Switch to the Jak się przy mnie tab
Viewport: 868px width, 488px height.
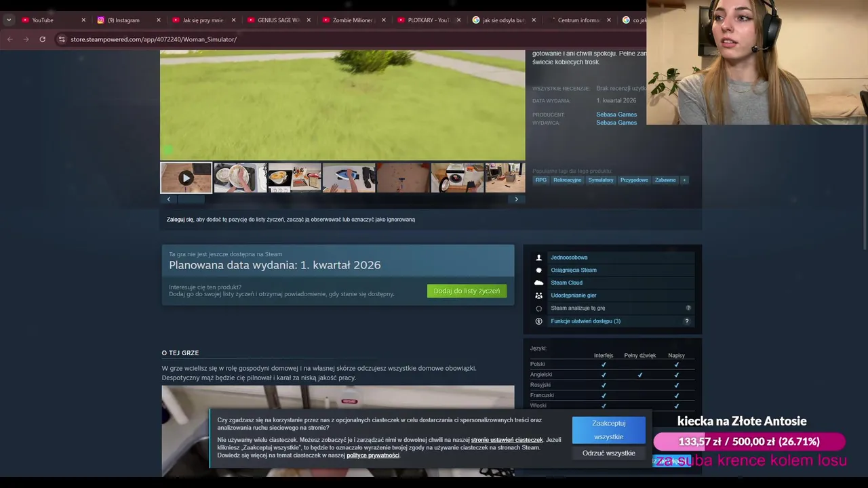tap(202, 20)
